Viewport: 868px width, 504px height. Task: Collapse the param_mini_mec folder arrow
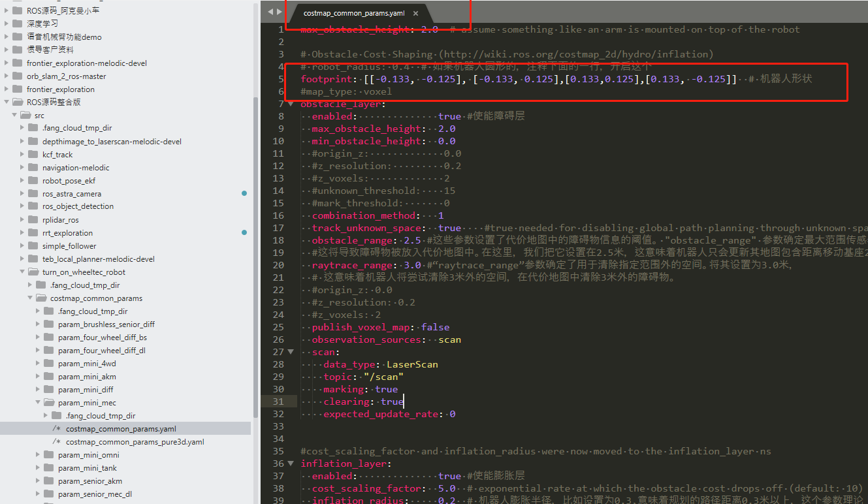click(x=39, y=403)
